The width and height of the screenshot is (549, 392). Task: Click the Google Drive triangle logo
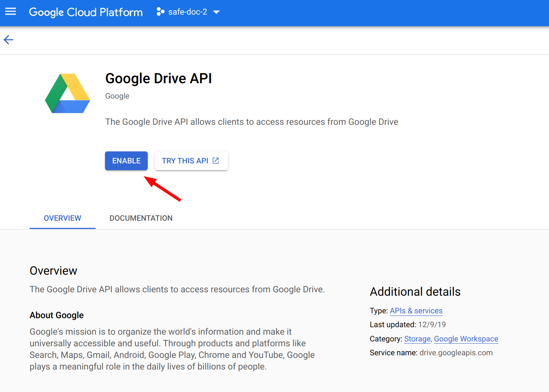point(67,93)
